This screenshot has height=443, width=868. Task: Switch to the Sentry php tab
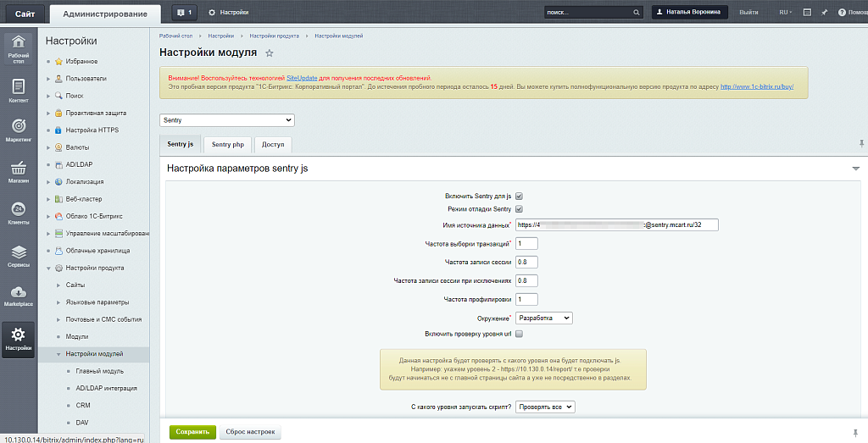tap(227, 145)
